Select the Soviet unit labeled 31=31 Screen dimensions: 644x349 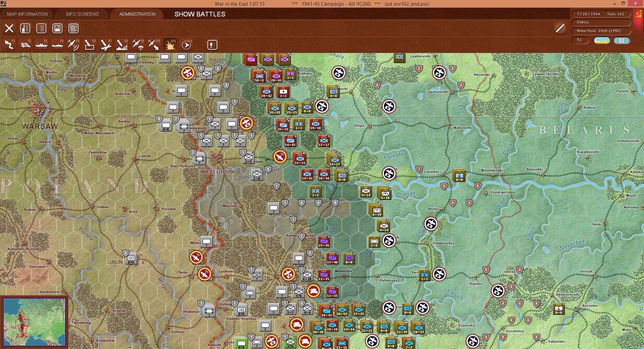(x=300, y=159)
